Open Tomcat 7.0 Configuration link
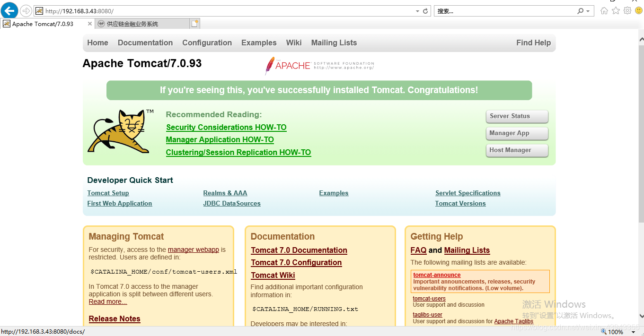 (296, 262)
